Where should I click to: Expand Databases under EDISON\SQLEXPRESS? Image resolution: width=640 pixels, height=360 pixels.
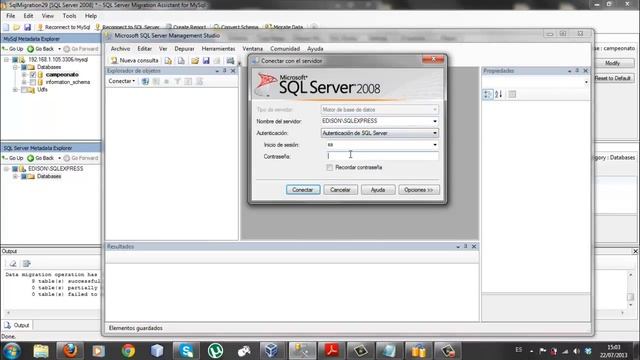(x=15, y=176)
